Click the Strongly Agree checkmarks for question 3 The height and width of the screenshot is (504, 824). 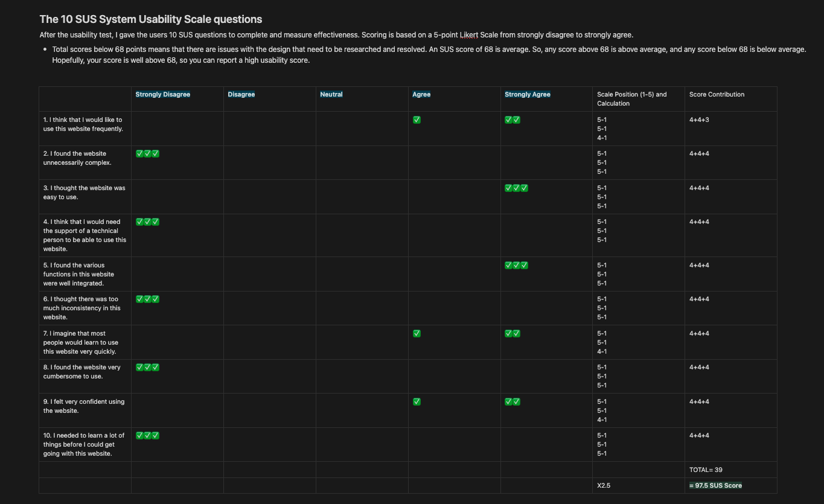click(x=516, y=188)
